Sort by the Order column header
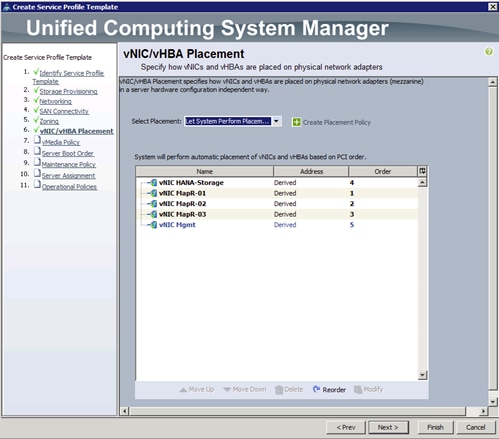The image size is (499, 439). tap(383, 171)
